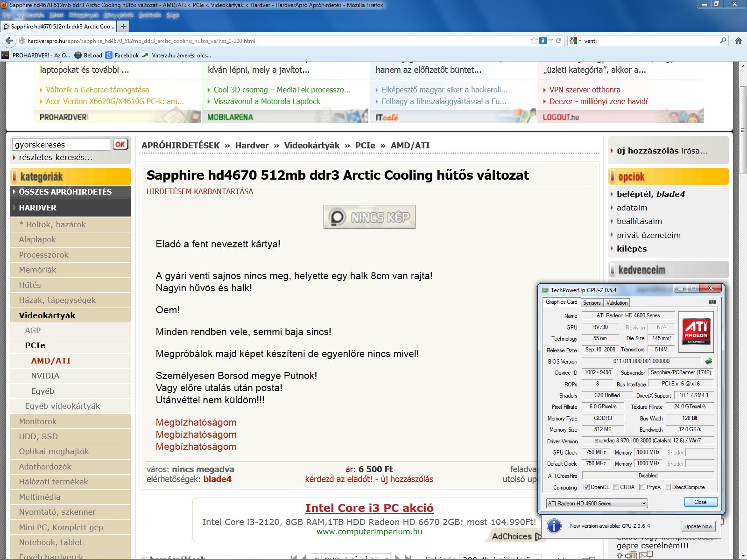The height and width of the screenshot is (560, 747).
Task: Check the PhysX checkbox
Action: click(642, 487)
